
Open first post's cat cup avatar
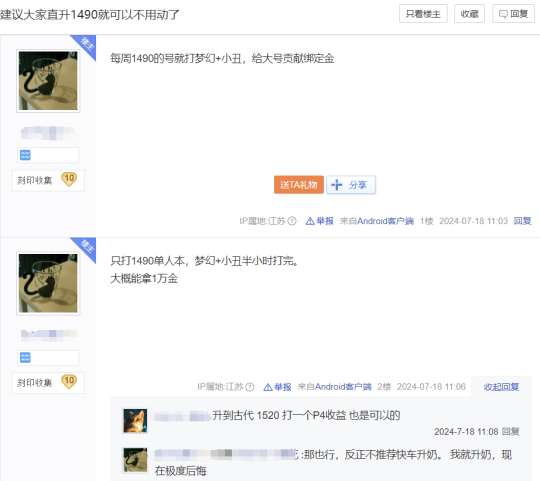[x=48, y=81]
